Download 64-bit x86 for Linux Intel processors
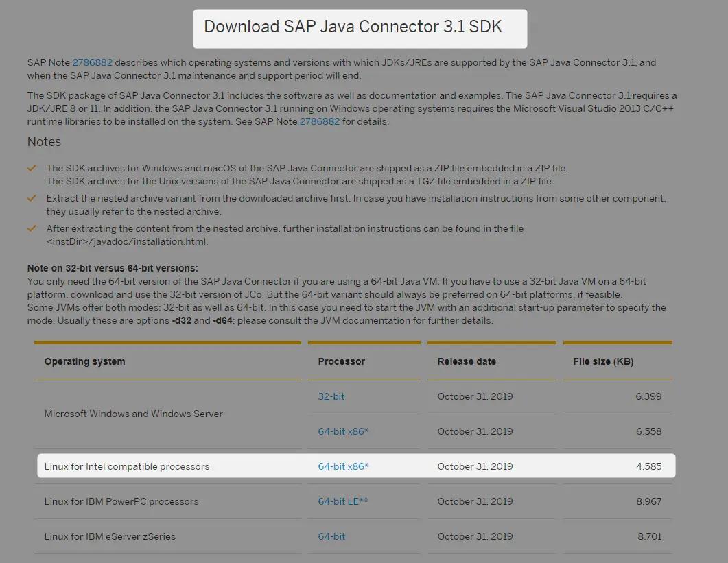 [x=343, y=466]
